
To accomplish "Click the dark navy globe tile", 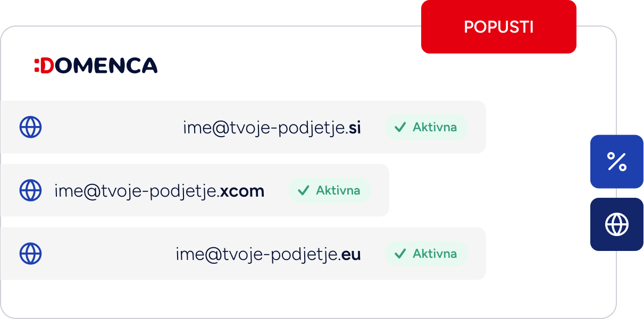I will 617,224.
